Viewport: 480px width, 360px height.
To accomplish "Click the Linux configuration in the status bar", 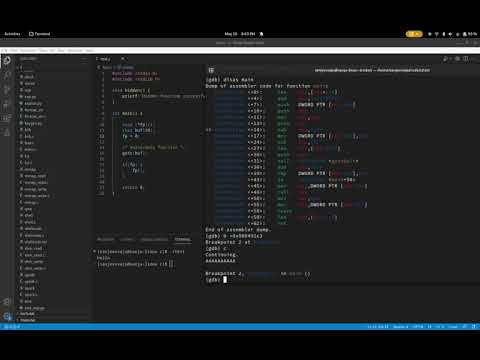I will click(x=453, y=327).
